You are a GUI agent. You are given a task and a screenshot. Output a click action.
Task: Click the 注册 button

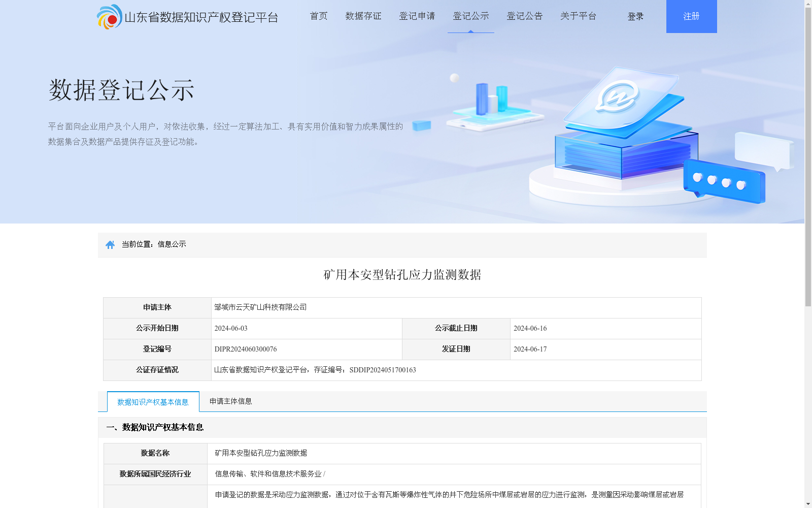coord(691,16)
